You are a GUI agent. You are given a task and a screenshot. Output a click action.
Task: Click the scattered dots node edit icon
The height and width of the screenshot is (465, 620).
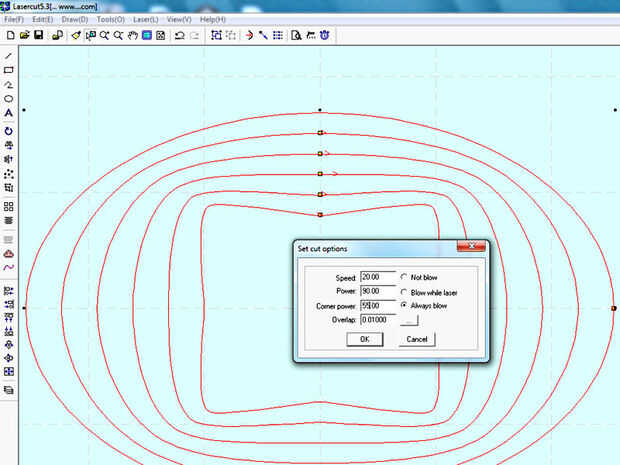pos(9,174)
